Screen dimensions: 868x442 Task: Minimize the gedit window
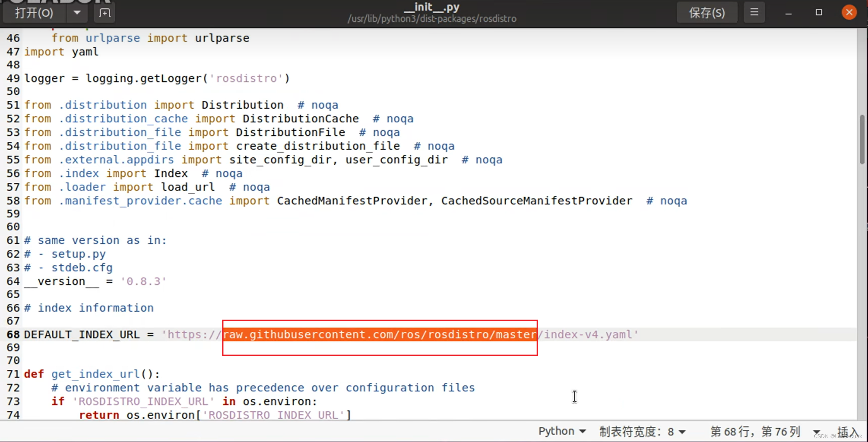[789, 13]
